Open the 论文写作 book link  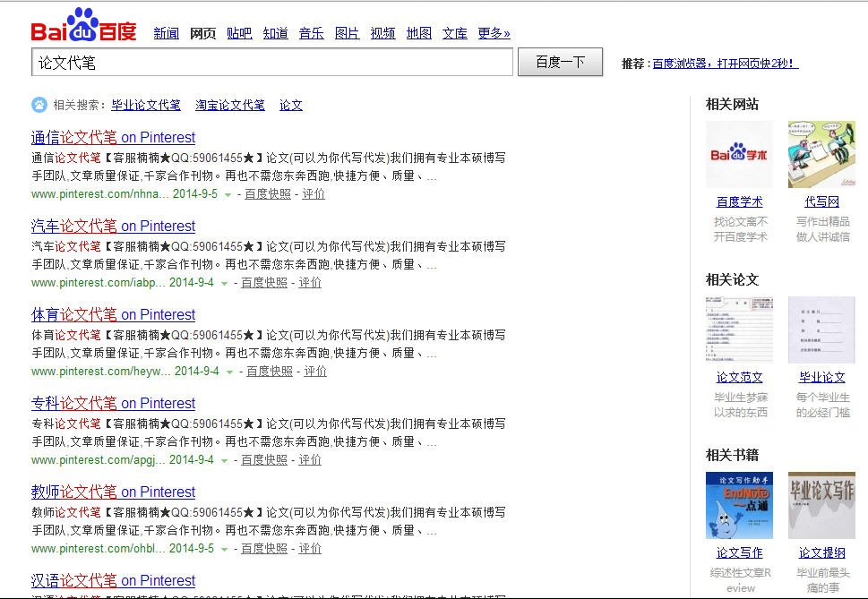[x=739, y=552]
